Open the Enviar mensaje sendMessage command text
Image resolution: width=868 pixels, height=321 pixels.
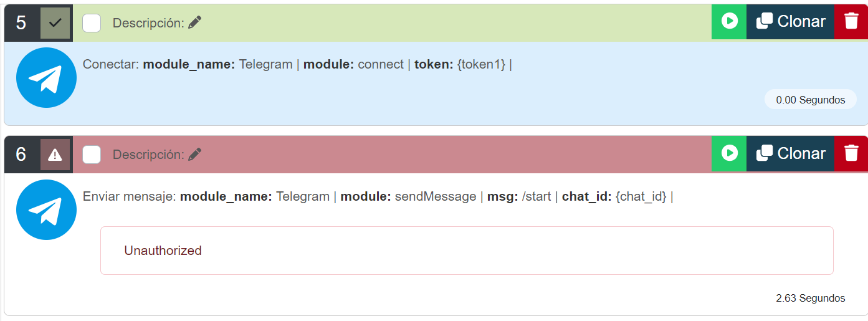[378, 197]
